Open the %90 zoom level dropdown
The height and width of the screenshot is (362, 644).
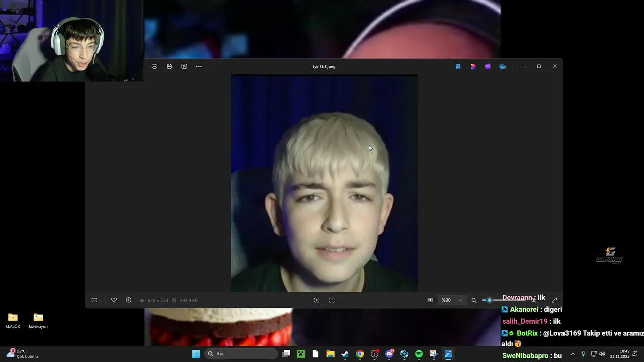tap(451, 300)
